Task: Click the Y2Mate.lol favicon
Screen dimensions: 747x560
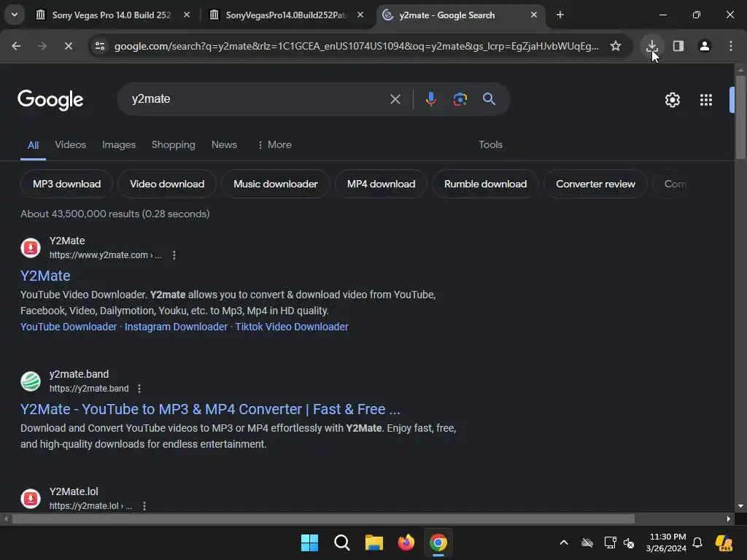Action: point(31,499)
